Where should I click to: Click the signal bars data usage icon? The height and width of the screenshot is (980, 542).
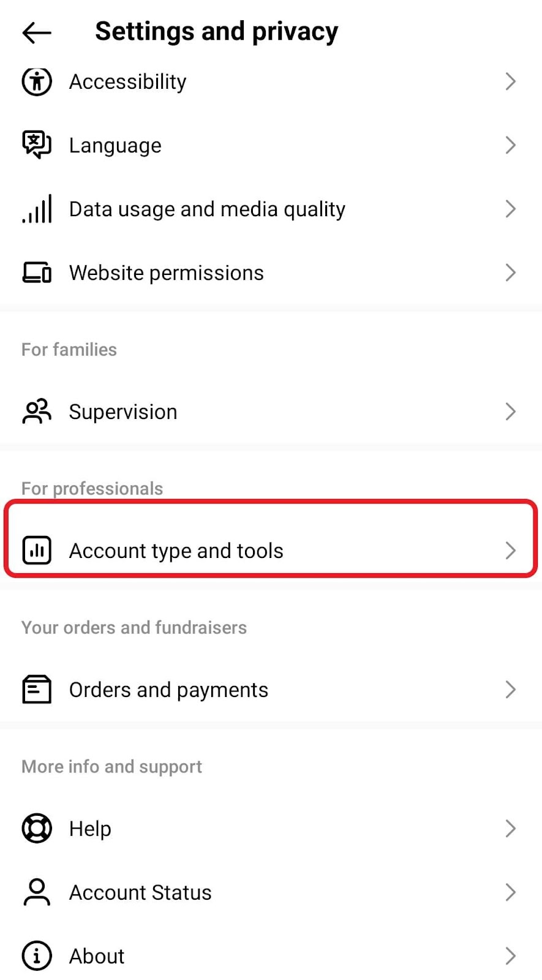[37, 209]
